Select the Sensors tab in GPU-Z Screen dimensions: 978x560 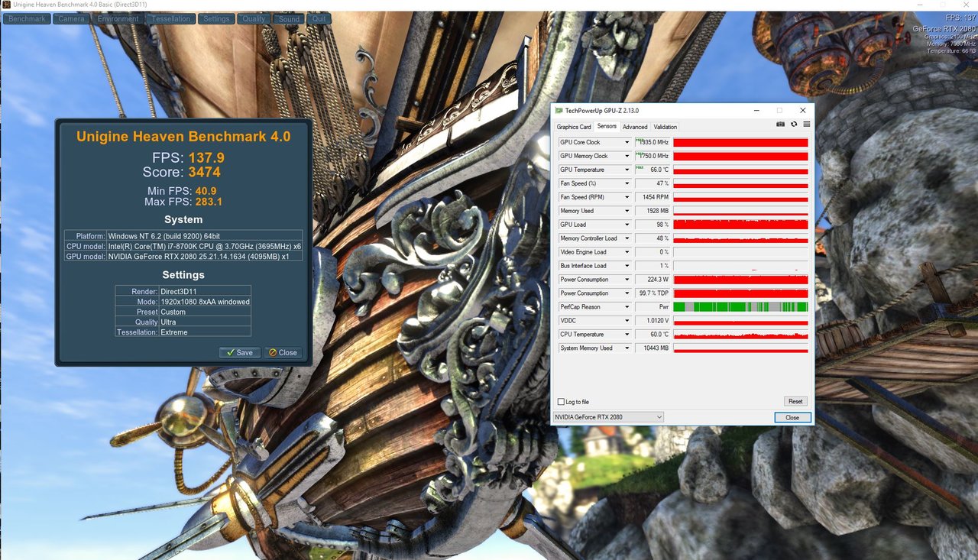[x=607, y=126]
